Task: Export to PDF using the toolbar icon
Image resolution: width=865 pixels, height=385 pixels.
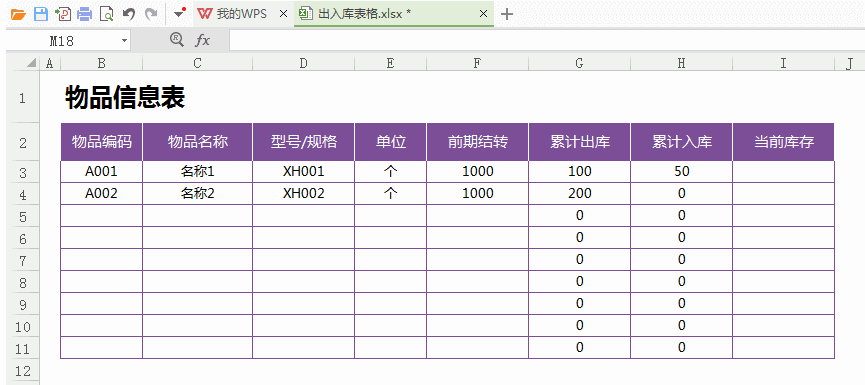Action: click(63, 14)
